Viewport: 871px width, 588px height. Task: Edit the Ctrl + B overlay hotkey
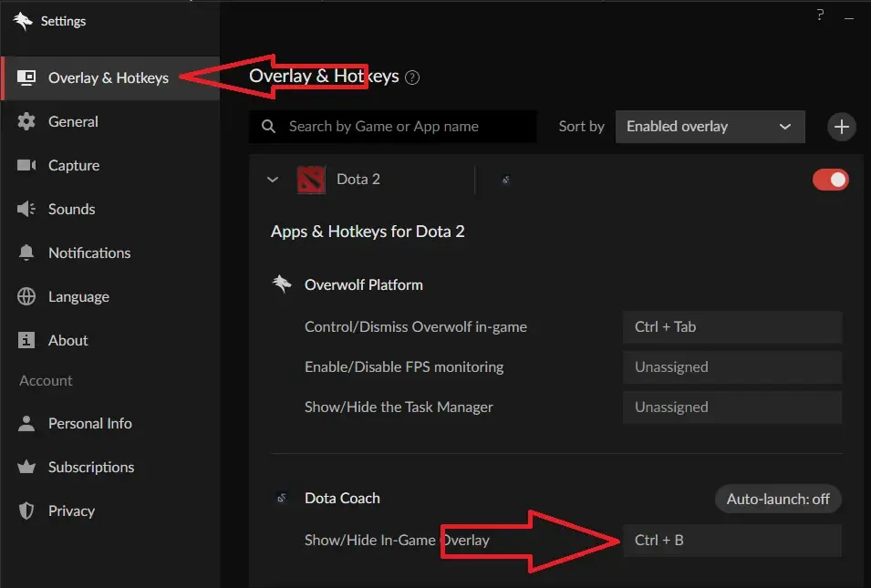click(x=731, y=540)
